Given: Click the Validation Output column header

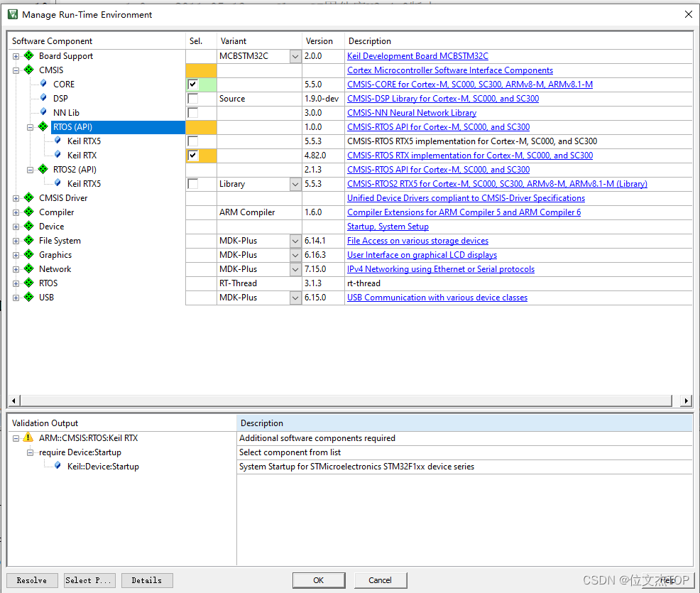Looking at the screenshot, I should pos(122,423).
